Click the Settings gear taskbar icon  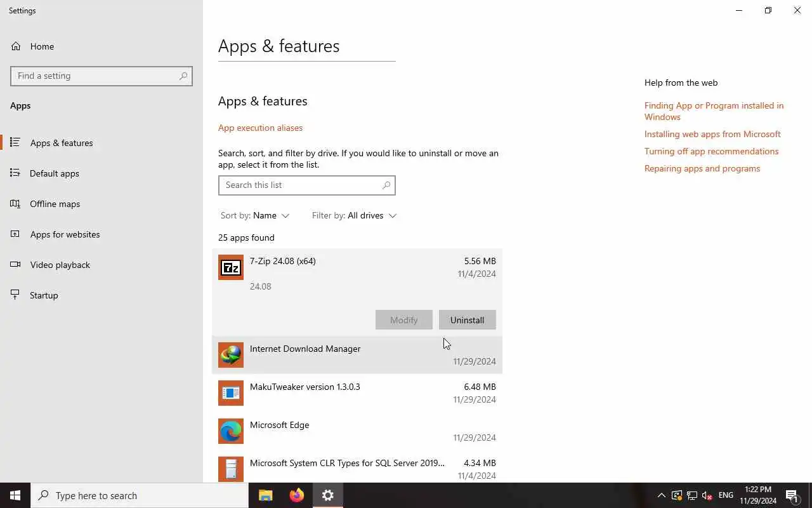(328, 495)
